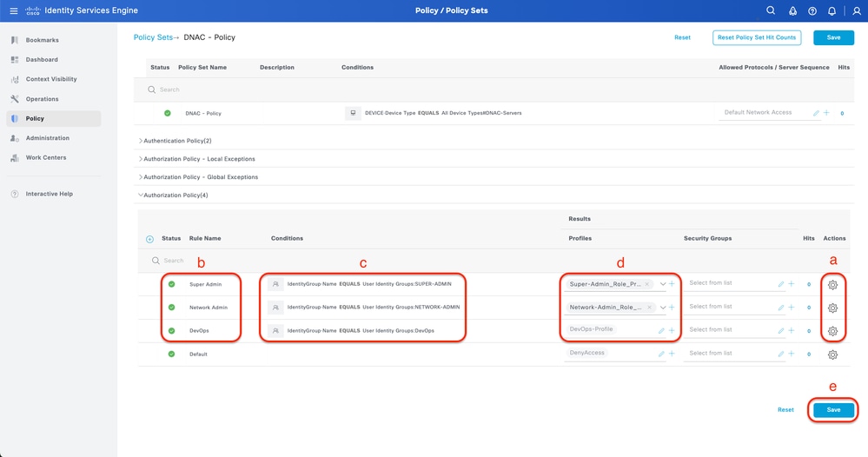Edit security group pencil in Super Admin row
The height and width of the screenshot is (457, 868).
click(x=780, y=284)
